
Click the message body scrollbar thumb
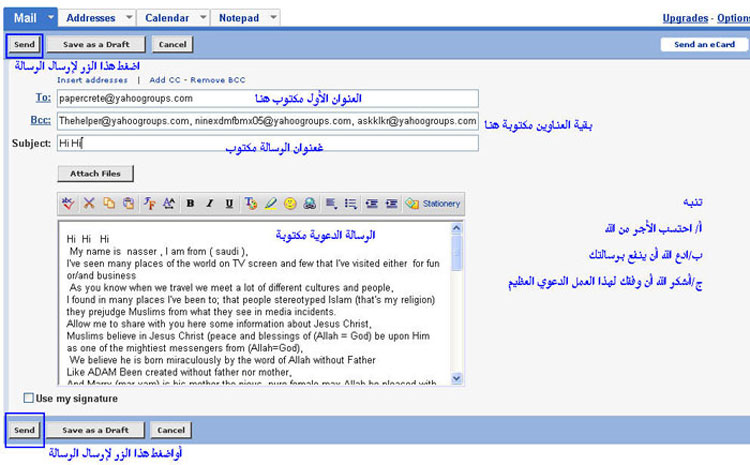click(457, 253)
